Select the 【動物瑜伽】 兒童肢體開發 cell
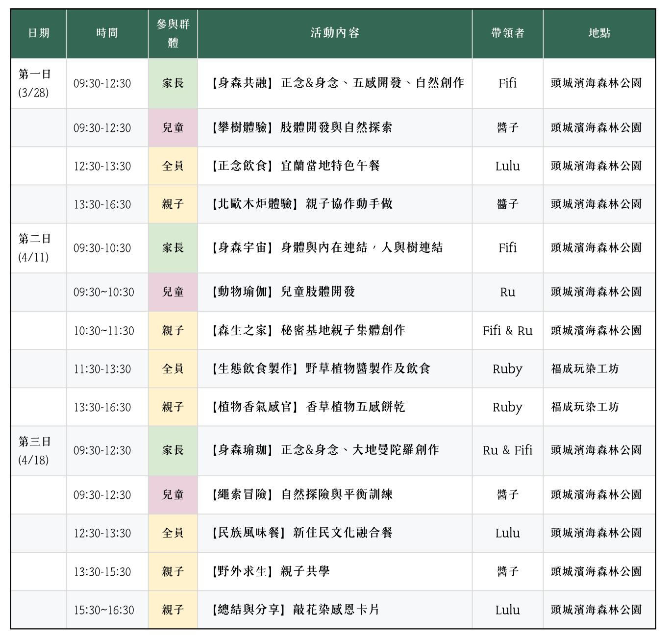 [283, 292]
